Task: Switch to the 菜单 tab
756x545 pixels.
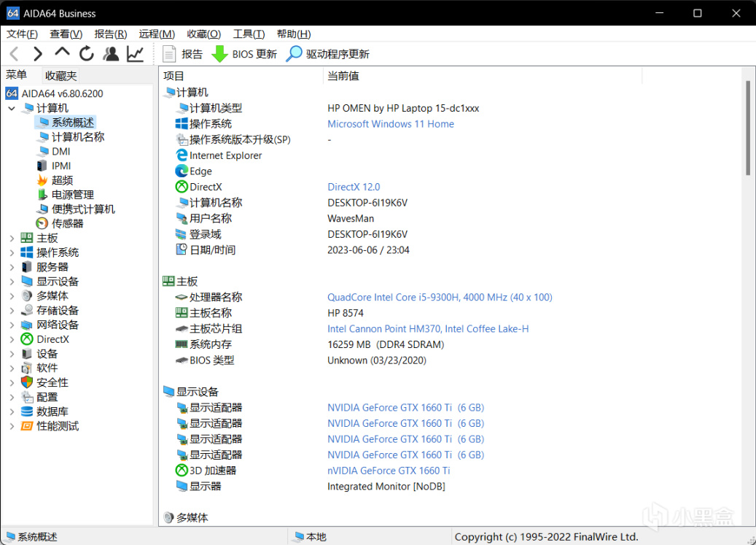Action: [x=16, y=75]
